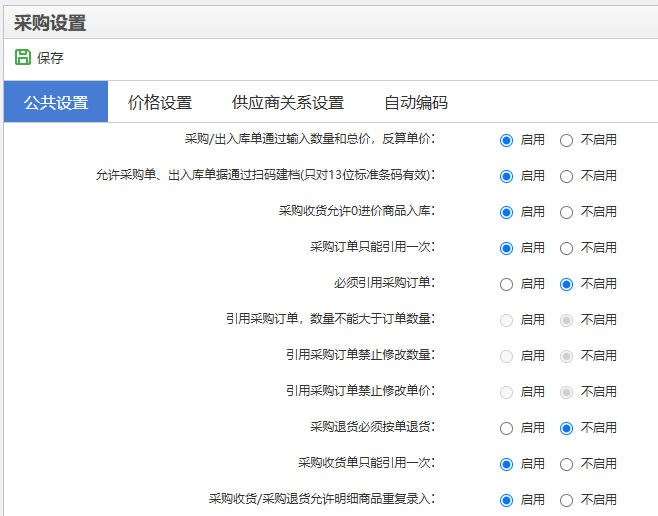Select 启用 for 引用采购订单禁止修改单价
The height and width of the screenshot is (516, 658).
click(x=507, y=392)
